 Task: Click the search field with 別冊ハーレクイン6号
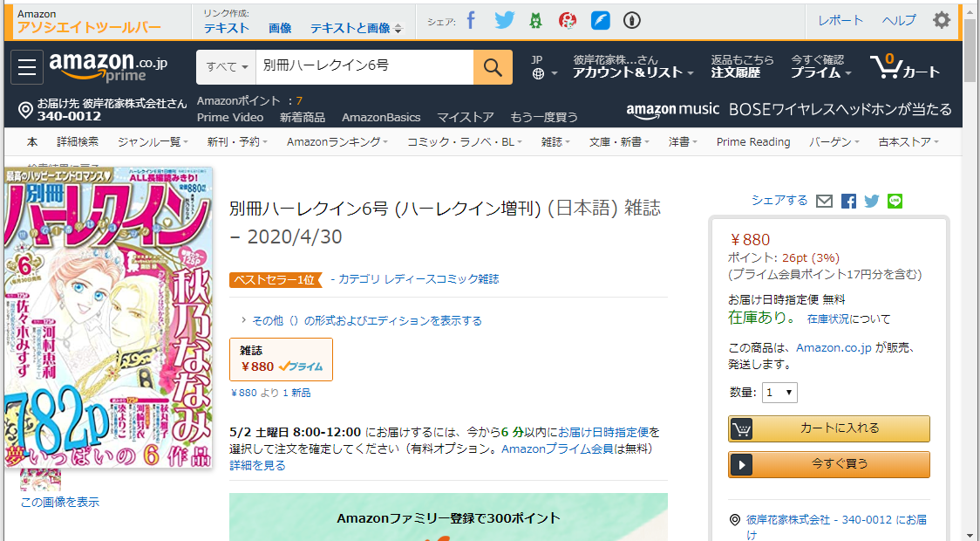click(364, 67)
